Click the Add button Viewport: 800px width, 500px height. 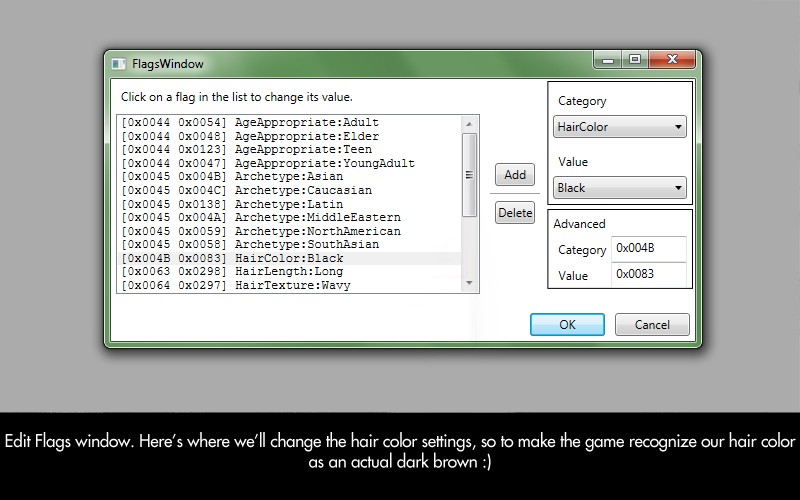point(515,174)
